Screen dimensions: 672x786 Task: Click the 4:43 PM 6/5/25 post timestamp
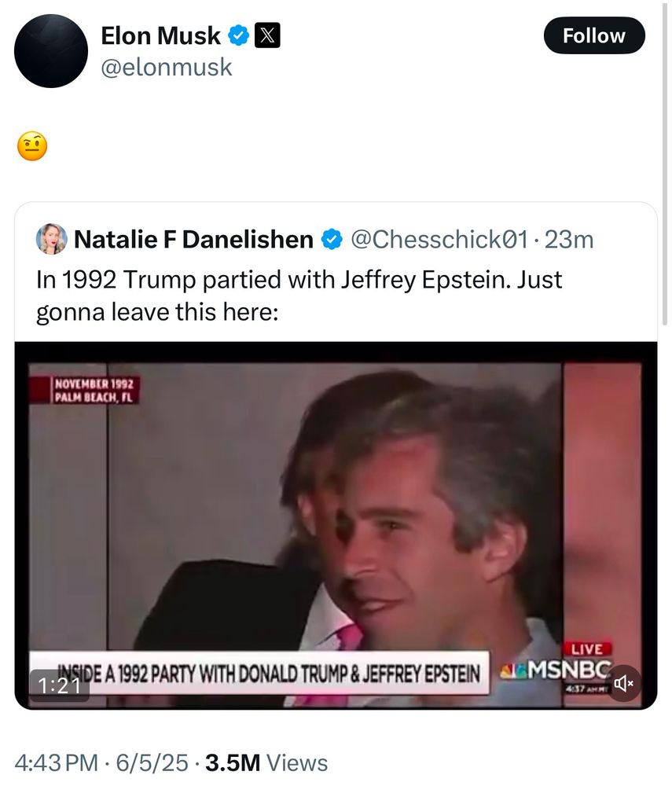(x=101, y=762)
